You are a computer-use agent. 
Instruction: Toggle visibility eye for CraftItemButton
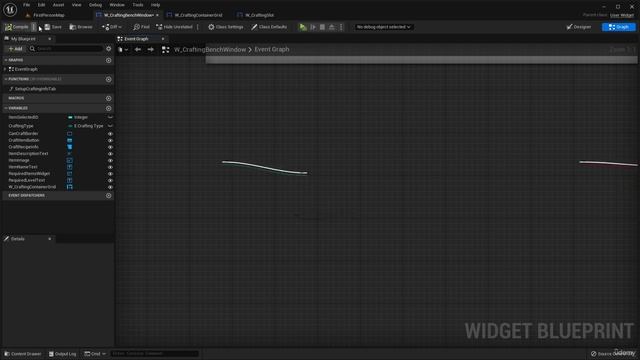click(110, 140)
